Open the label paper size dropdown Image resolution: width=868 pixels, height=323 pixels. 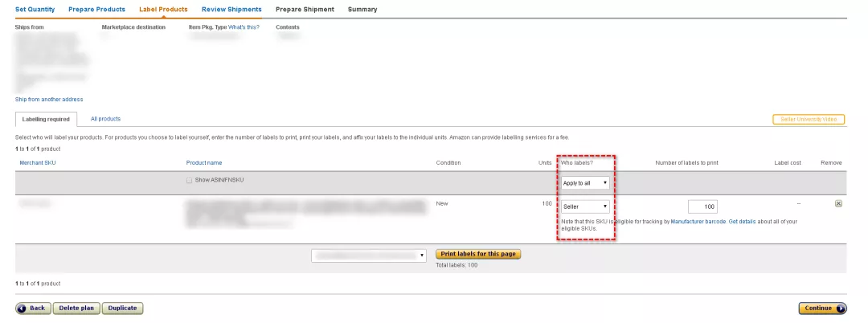369,256
